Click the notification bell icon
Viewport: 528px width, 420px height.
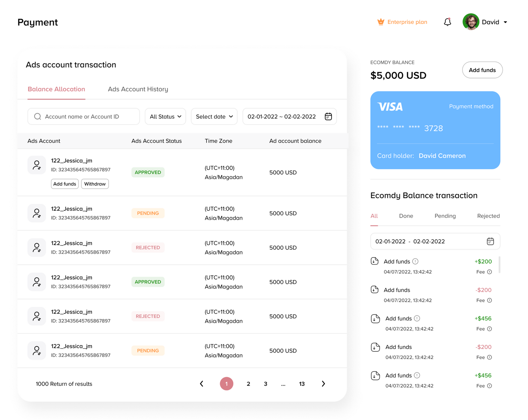tap(447, 22)
